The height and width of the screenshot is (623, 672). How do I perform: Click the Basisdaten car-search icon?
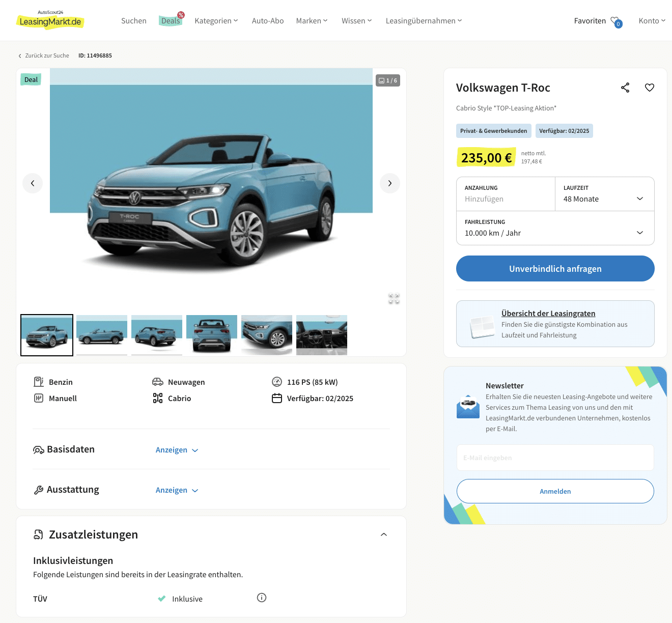coord(39,450)
